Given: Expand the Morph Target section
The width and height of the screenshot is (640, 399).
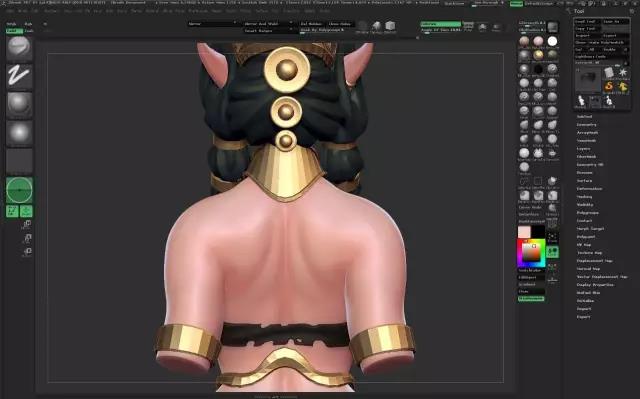Looking at the screenshot, I should 590,229.
